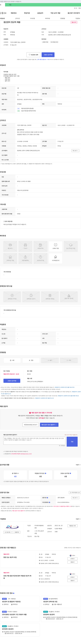The height and width of the screenshot is (644, 81).
Task: Click the 고용24 logo
Action: (3, 13)
